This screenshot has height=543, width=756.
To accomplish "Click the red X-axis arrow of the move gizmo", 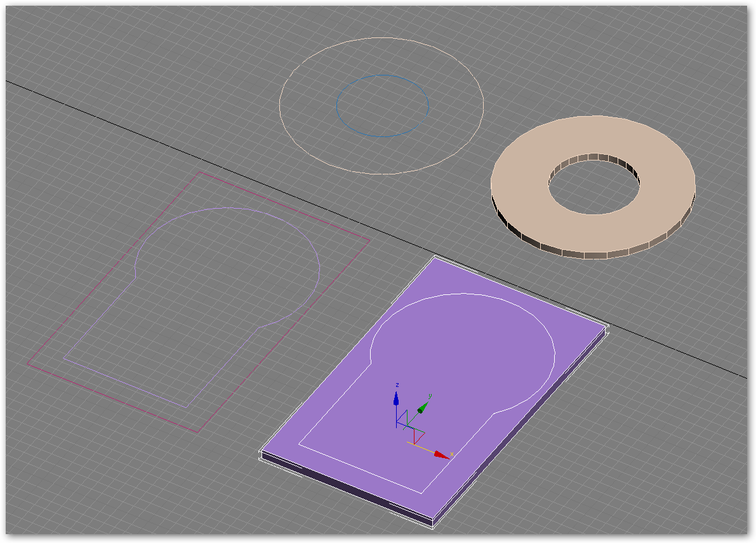I will click(x=441, y=454).
